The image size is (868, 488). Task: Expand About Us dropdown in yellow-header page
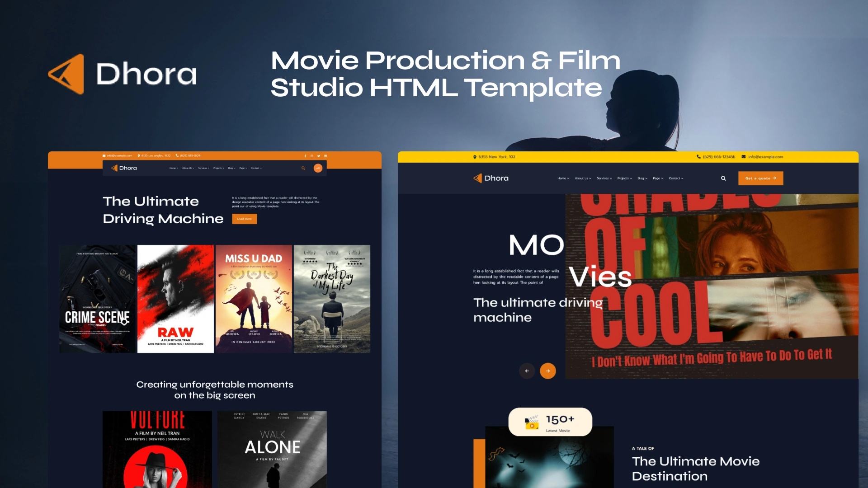pyautogui.click(x=583, y=178)
